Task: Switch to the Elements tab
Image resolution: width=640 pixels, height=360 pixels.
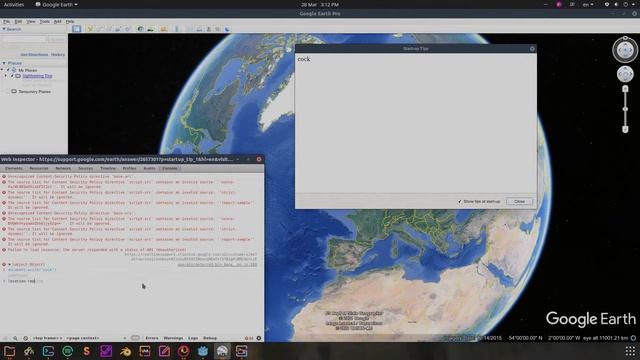Action: point(14,168)
